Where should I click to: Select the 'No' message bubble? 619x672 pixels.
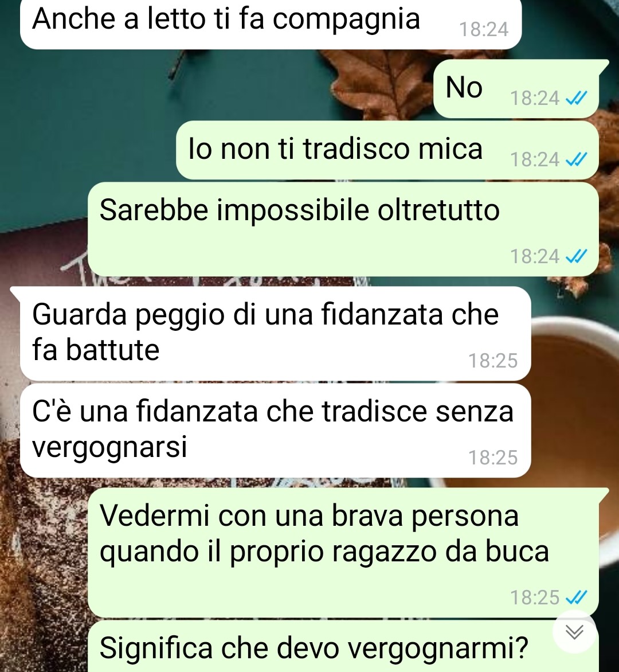click(516, 89)
